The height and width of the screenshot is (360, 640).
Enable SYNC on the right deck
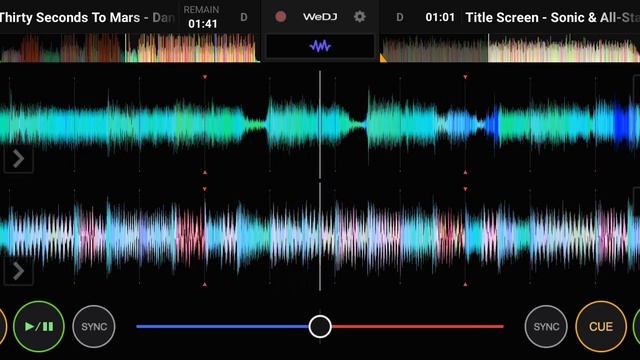(x=546, y=327)
